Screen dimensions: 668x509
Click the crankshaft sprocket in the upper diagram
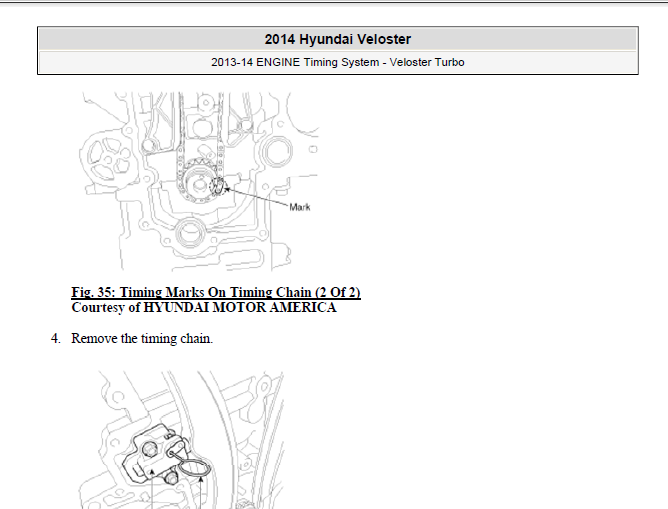click(201, 184)
